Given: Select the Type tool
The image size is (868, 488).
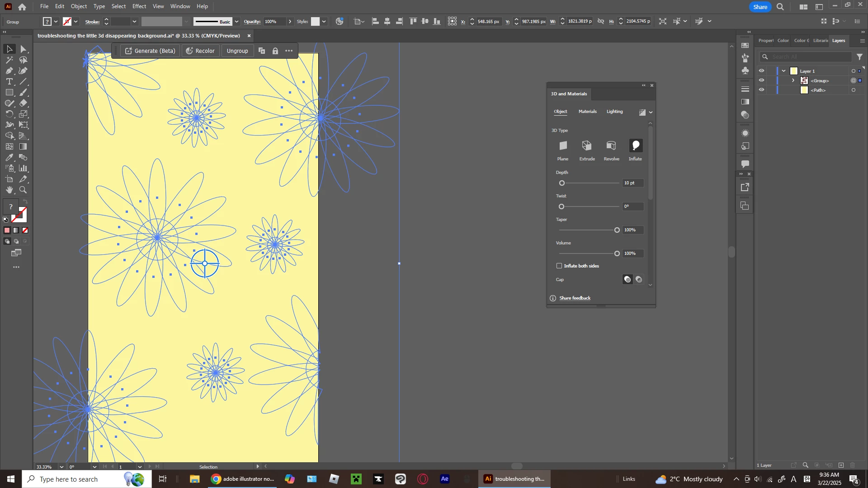Looking at the screenshot, I should tap(9, 82).
